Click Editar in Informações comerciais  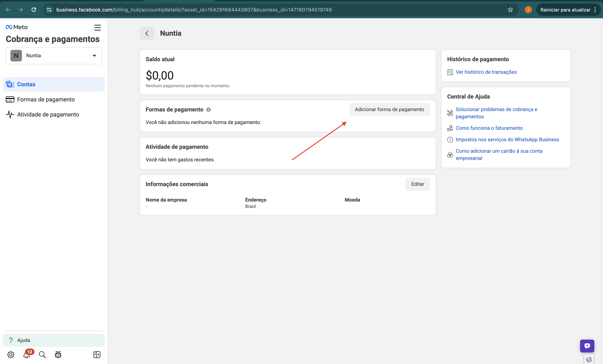417,184
